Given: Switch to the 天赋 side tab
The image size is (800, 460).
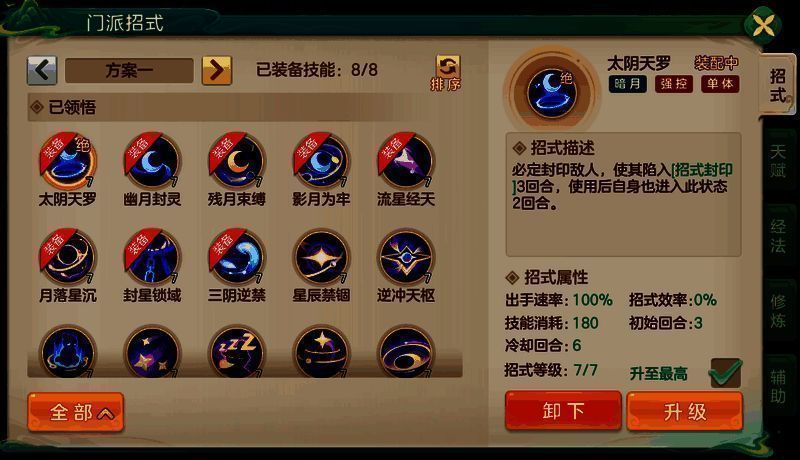Looking at the screenshot, I should (x=778, y=161).
